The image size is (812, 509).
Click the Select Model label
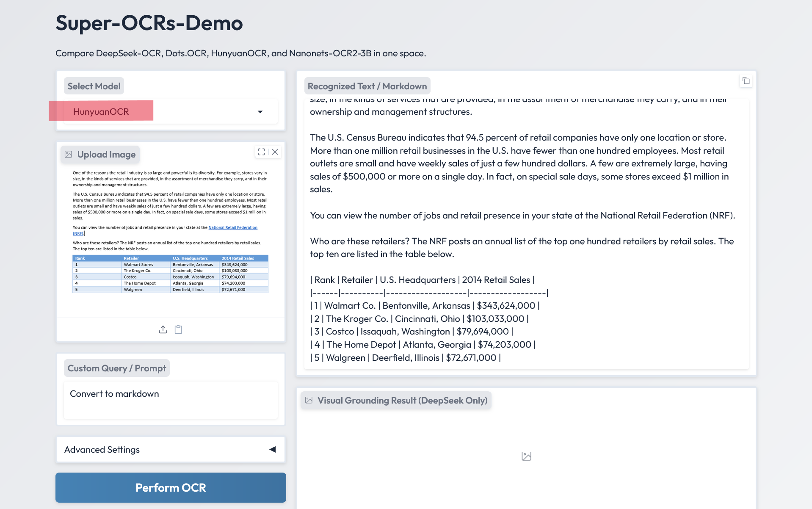[x=94, y=86]
